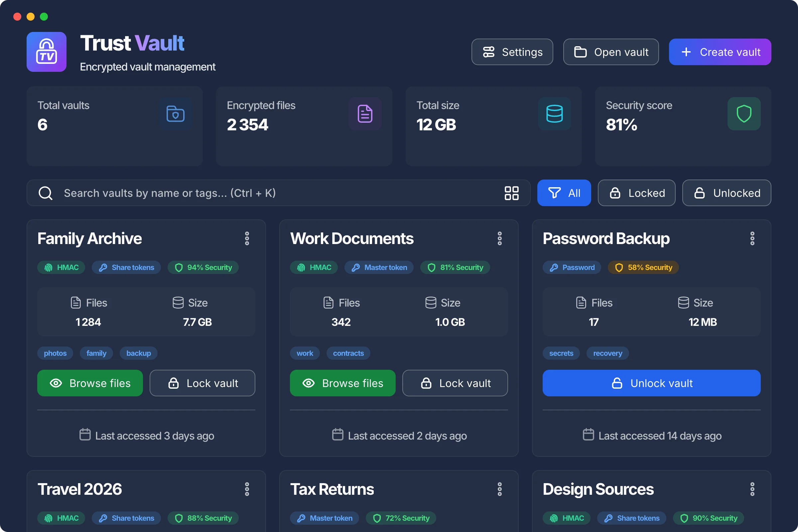
Task: Click the 12 MB size value
Action: coord(703,322)
